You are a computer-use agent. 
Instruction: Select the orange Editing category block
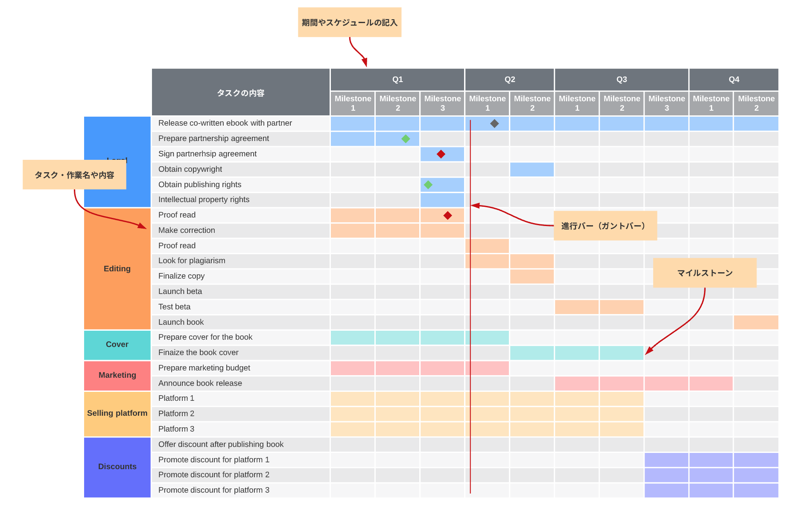click(117, 269)
